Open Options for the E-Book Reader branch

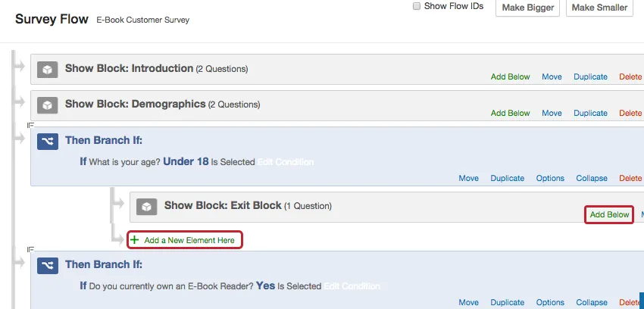550,303
